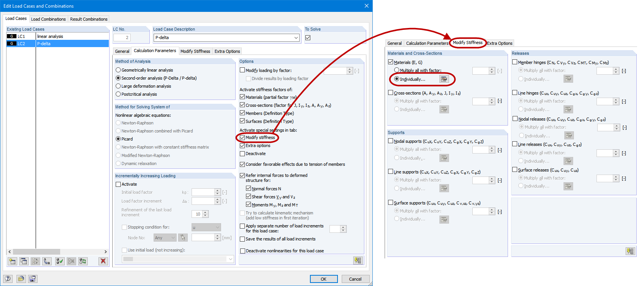Viewport: 644px width, 286px height.
Task: Click default-settings icon below Options panel
Action: pyautogui.click(x=358, y=260)
